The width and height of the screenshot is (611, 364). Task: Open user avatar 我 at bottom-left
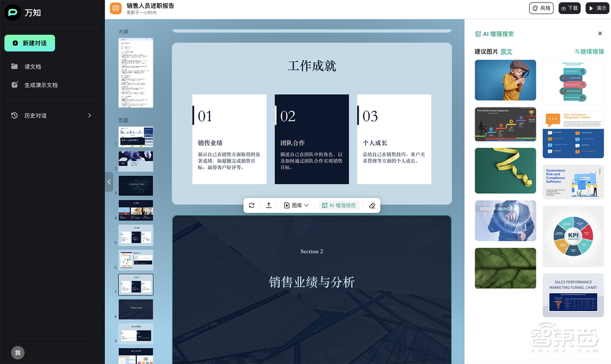(17, 352)
